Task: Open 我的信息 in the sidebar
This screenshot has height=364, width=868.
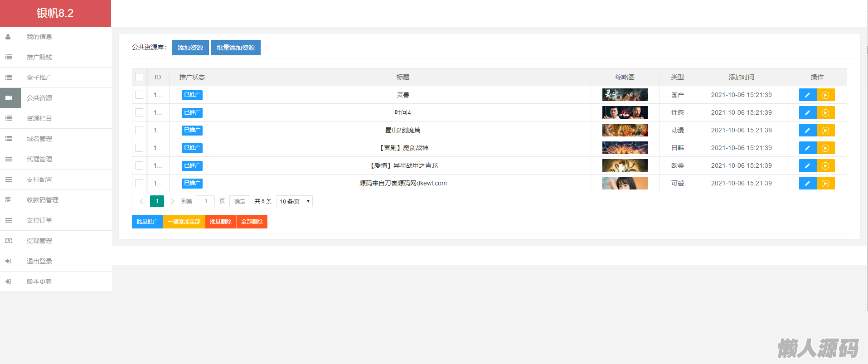Action: (x=56, y=37)
